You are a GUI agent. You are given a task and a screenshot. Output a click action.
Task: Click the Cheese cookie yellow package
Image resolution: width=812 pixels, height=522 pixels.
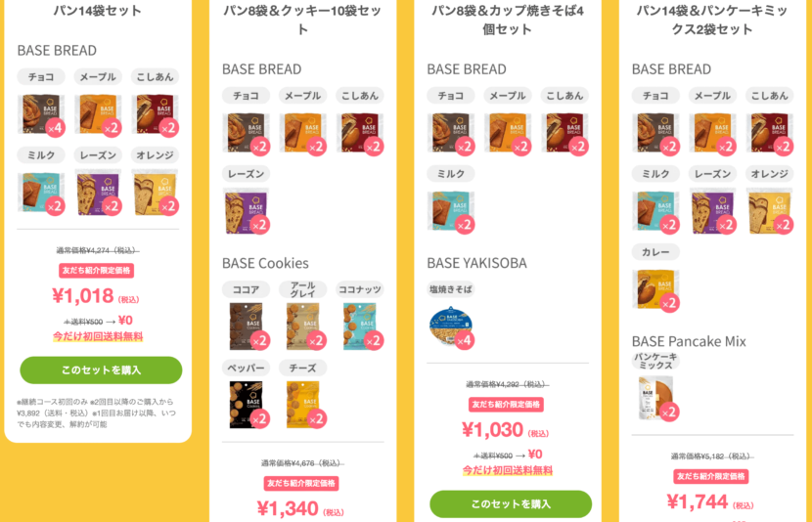[x=303, y=405]
